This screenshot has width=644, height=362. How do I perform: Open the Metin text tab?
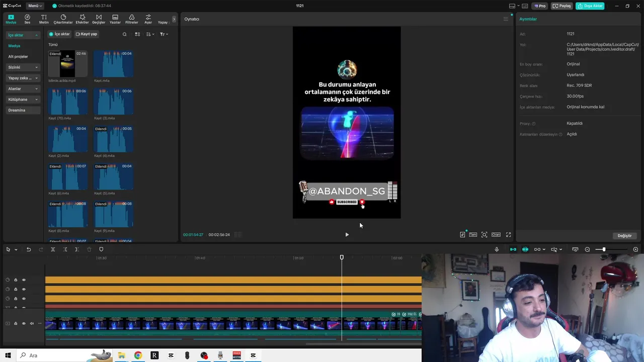click(44, 19)
